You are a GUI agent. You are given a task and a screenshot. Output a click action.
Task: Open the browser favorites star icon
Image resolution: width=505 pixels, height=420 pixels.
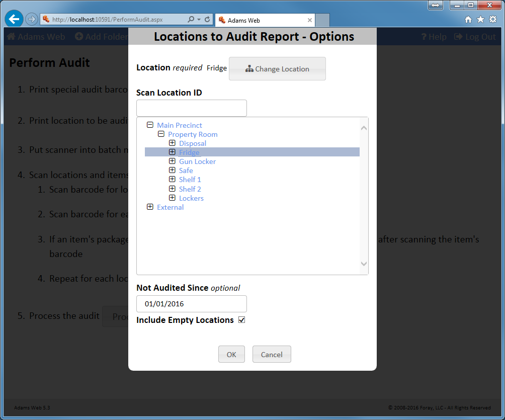coord(480,20)
